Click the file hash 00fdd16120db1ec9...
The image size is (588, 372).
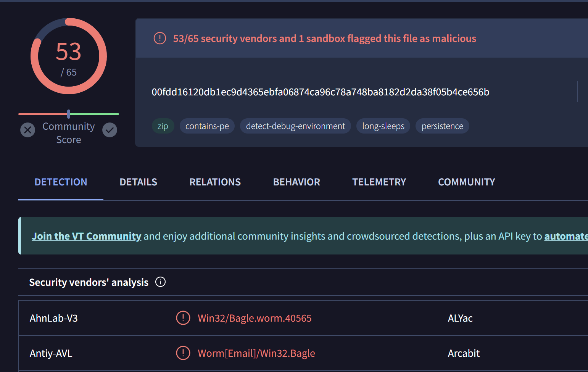point(321,92)
